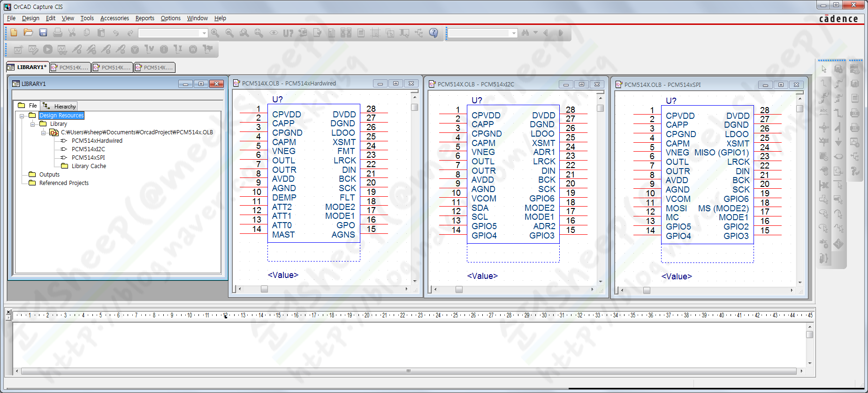Viewport: 868px width, 393px height.
Task: Open the Reports menu
Action: point(145,18)
